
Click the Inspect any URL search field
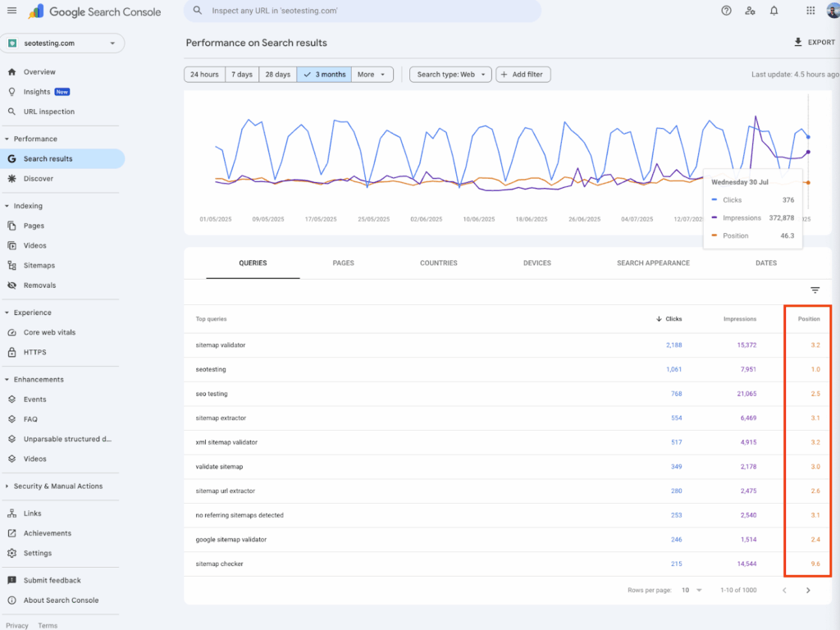coord(362,11)
